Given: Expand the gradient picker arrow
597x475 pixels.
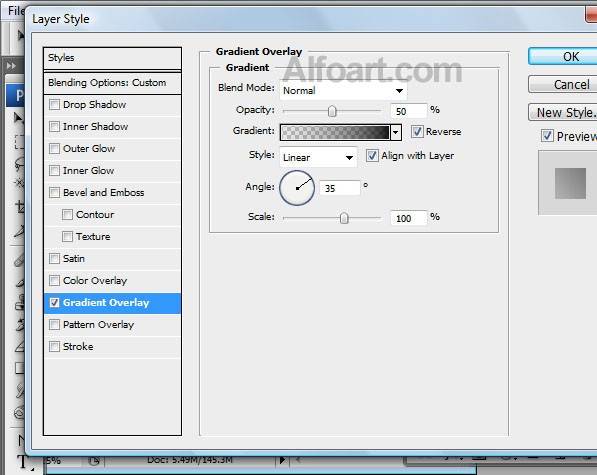Looking at the screenshot, I should coord(396,132).
